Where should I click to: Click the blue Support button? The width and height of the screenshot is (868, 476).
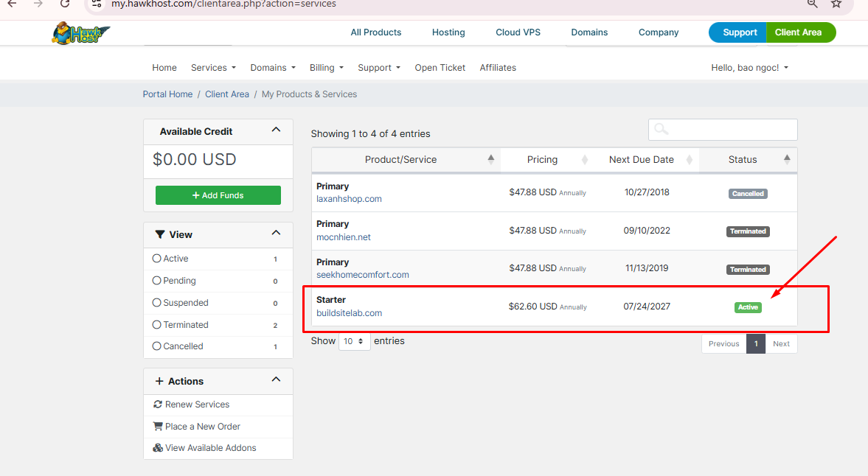click(738, 32)
